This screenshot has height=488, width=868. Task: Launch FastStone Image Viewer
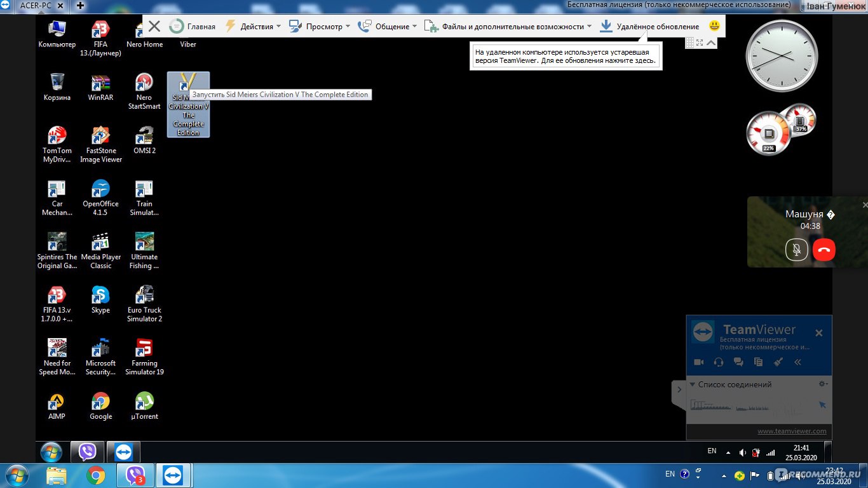(100, 145)
